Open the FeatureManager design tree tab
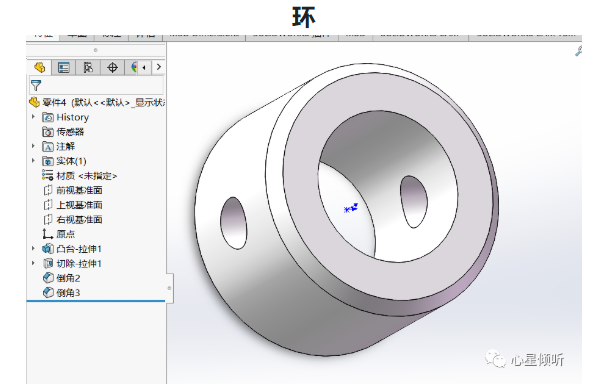This screenshot has height=388, width=606. click(x=39, y=68)
